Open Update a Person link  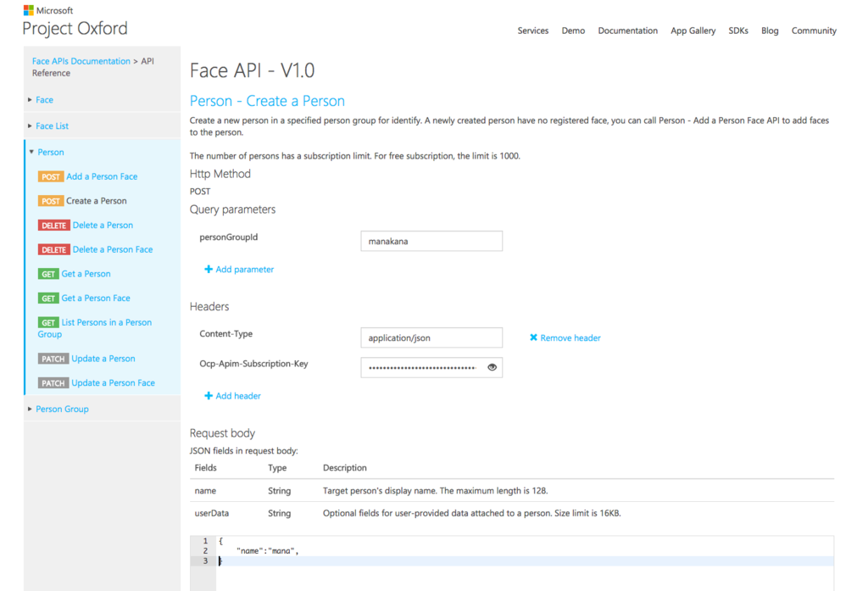click(x=103, y=359)
